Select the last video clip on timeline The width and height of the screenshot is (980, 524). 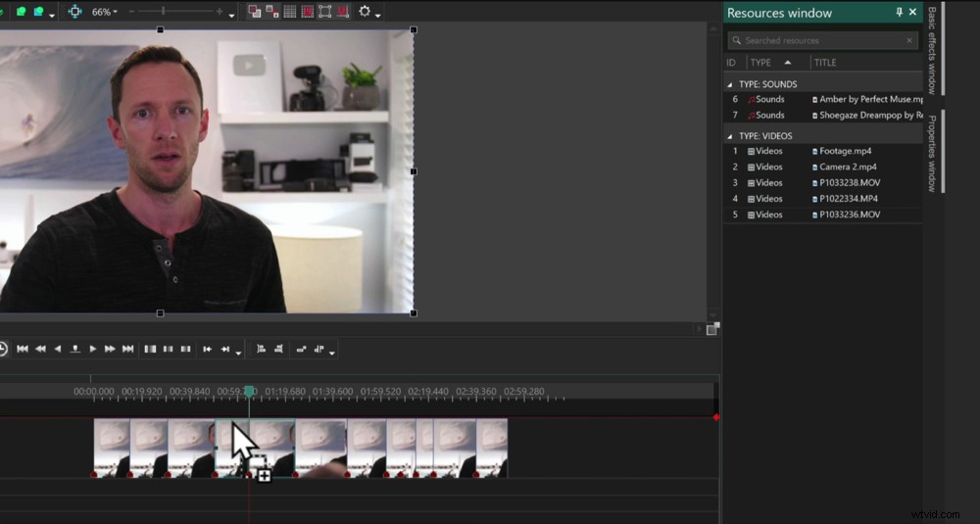point(492,448)
